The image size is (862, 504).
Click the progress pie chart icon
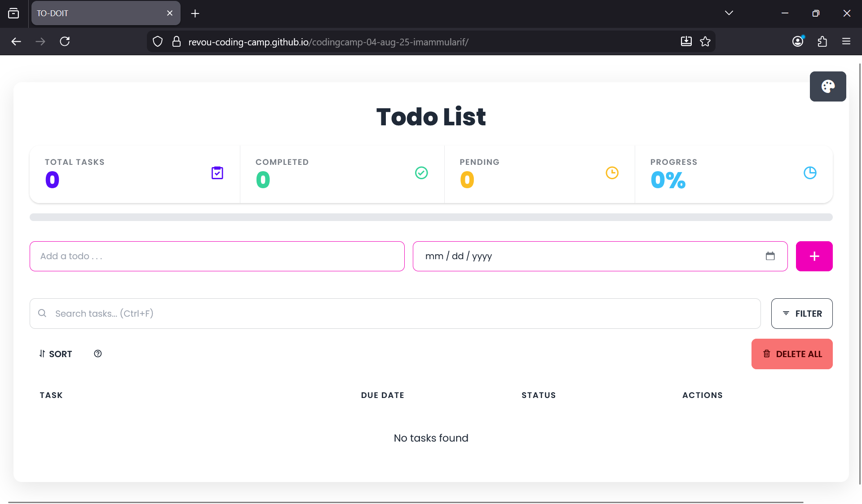point(809,173)
